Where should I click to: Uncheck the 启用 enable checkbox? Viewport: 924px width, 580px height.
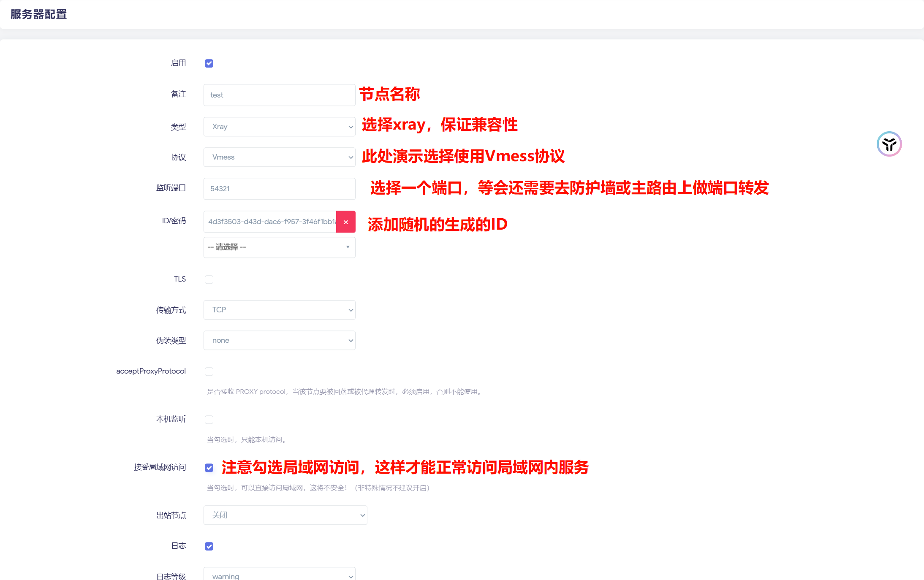209,63
